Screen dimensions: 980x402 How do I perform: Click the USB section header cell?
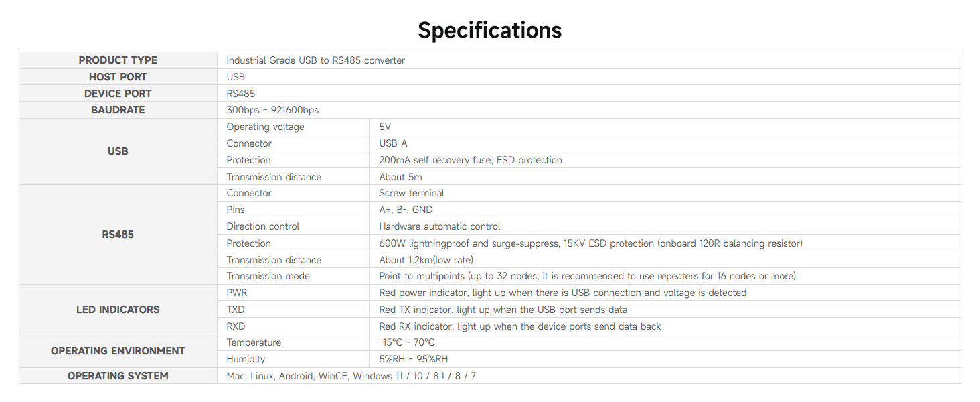click(118, 151)
